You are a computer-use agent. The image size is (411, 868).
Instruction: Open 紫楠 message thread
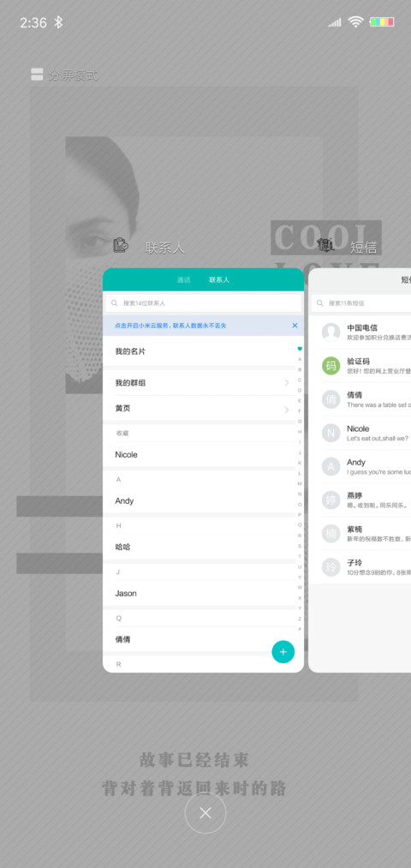(360, 534)
